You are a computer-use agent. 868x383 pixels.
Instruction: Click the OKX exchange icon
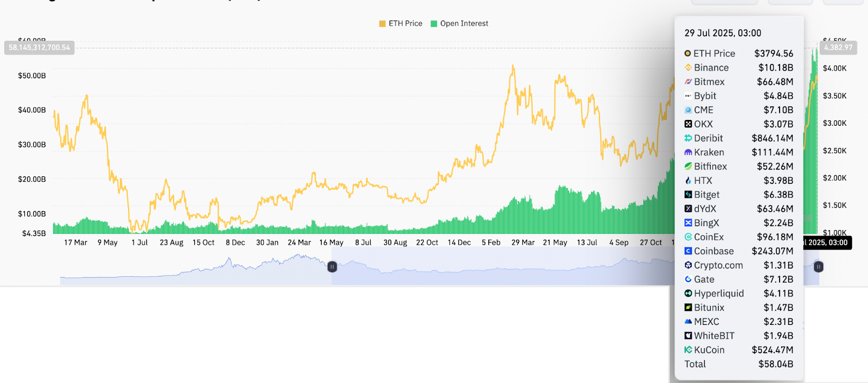pos(688,124)
